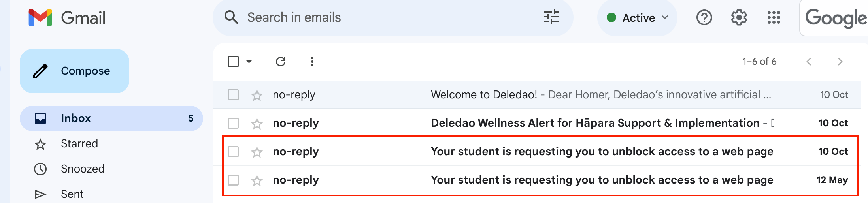This screenshot has height=203, width=868.
Task: Click the refresh inbox icon
Action: [x=281, y=62]
